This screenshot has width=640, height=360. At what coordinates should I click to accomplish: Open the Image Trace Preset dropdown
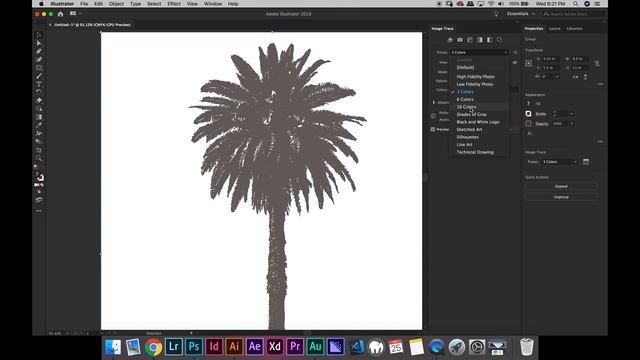tap(479, 52)
